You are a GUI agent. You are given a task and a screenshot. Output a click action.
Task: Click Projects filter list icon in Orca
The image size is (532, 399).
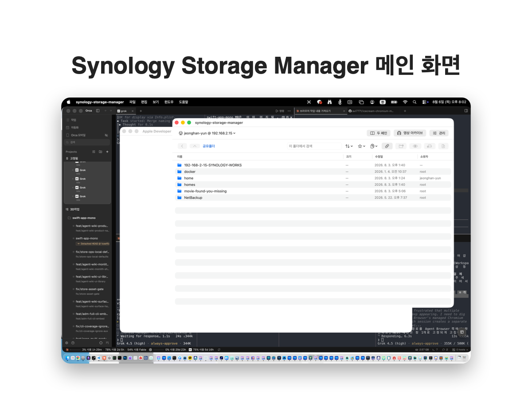point(94,152)
